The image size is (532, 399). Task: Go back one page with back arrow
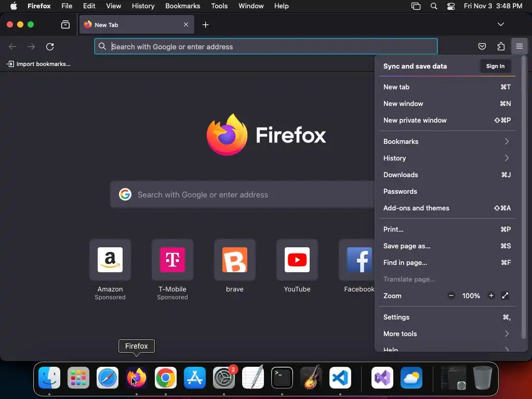pyautogui.click(x=12, y=46)
